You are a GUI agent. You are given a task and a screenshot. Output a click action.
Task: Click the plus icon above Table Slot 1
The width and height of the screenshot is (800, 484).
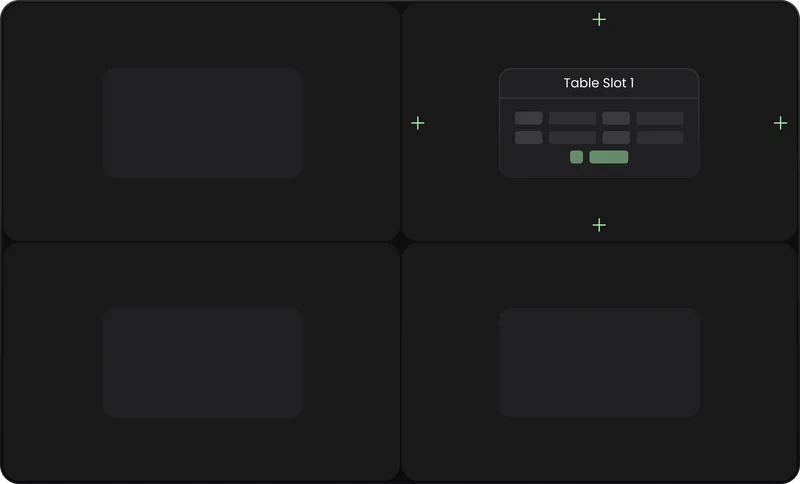click(x=599, y=19)
